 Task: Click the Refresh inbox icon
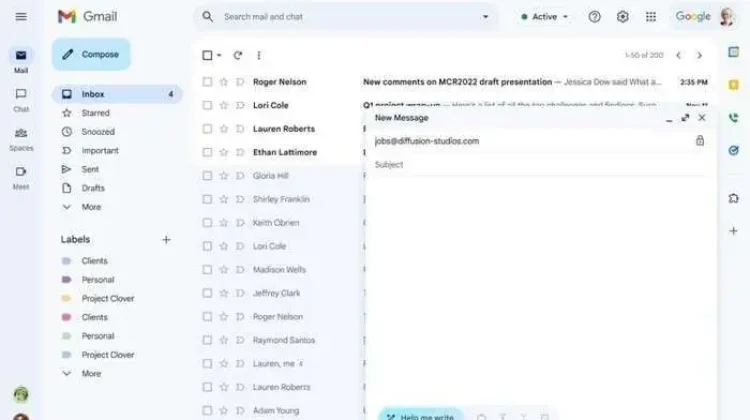238,56
